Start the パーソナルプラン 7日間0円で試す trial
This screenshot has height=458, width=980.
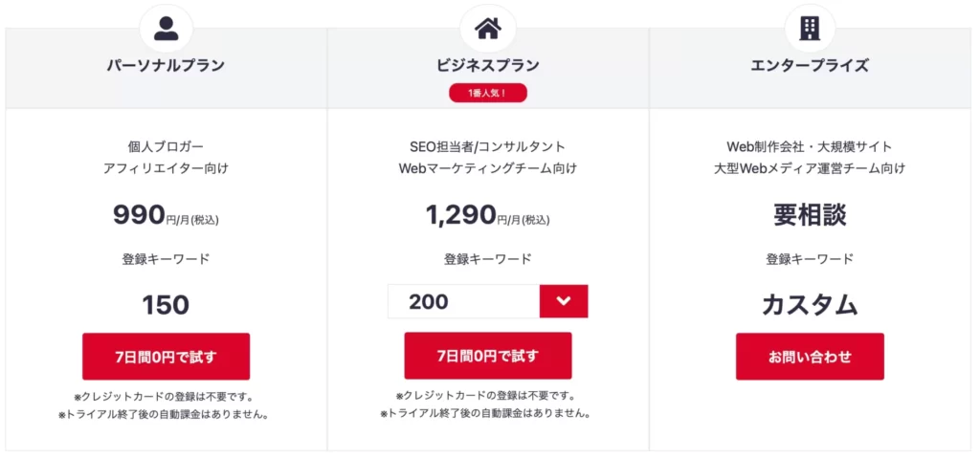coord(166,357)
